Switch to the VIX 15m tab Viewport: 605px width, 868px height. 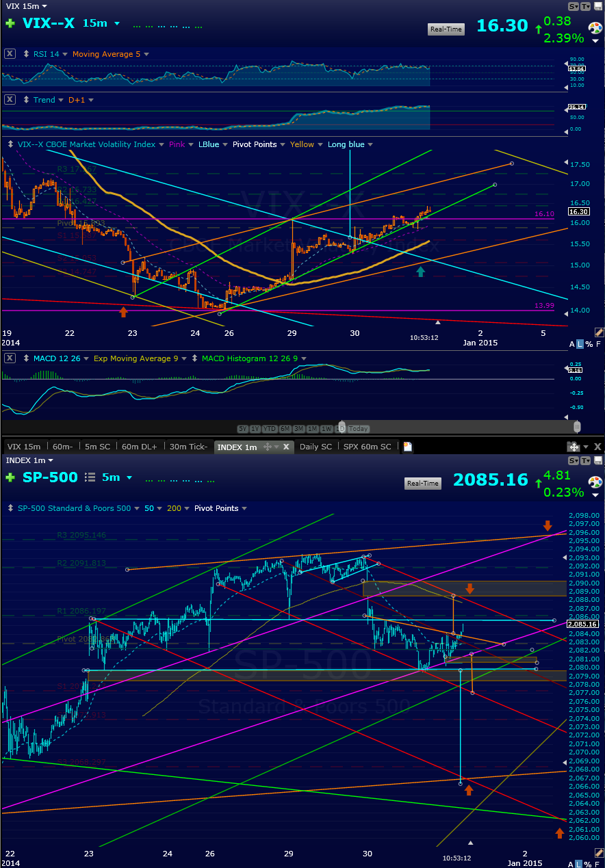point(23,447)
